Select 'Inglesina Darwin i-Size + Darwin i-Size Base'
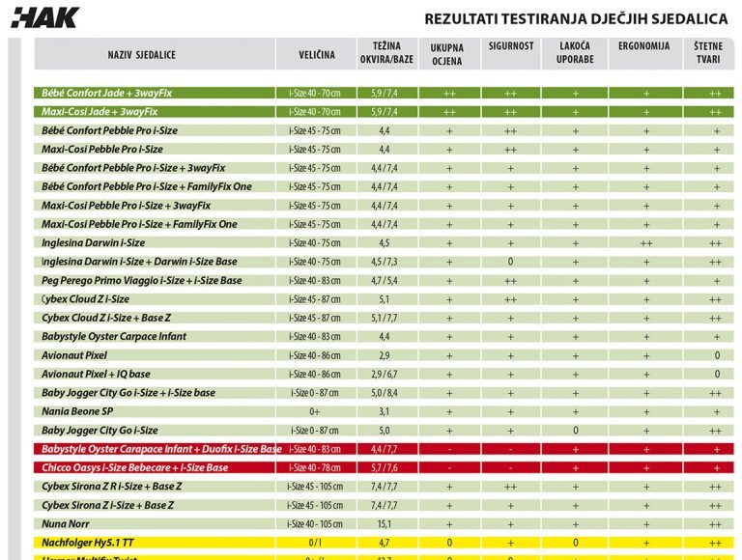Viewport: 742px width, 560px height. [x=384, y=262]
